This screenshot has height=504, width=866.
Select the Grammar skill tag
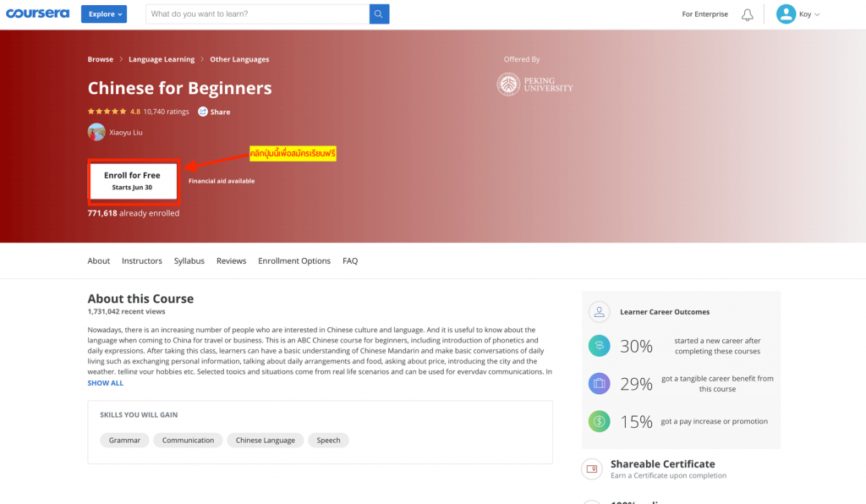[124, 440]
